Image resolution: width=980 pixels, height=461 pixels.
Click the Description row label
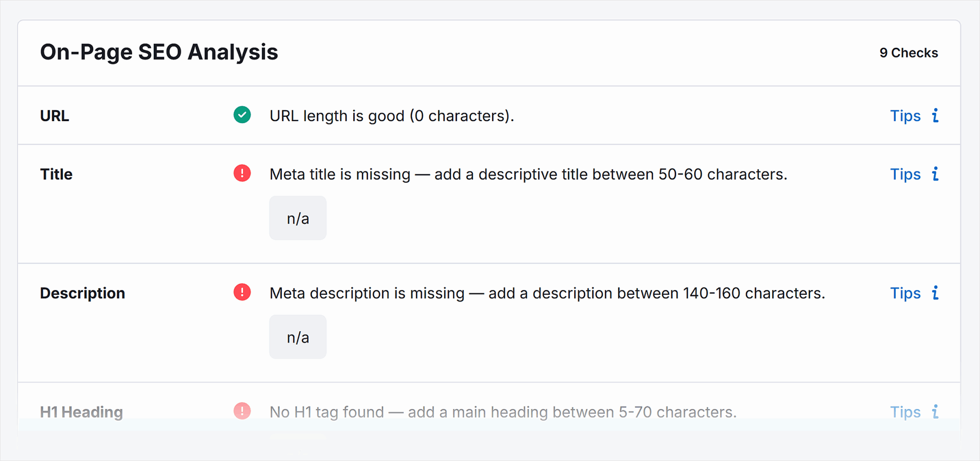click(82, 293)
